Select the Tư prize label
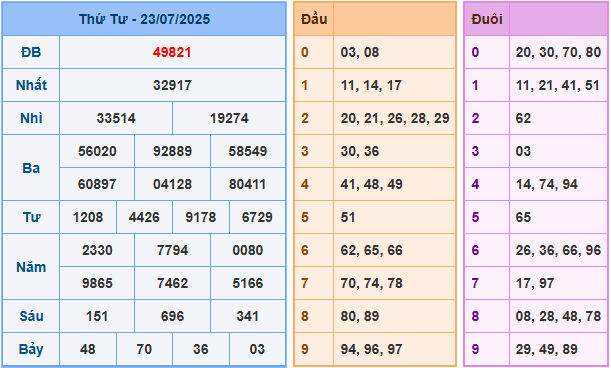611x368 pixels. [31, 217]
